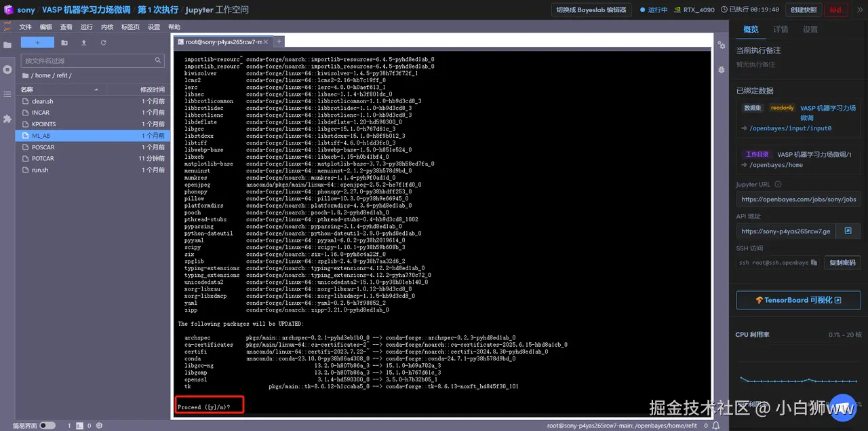Select the run.sh file
The width and height of the screenshot is (868, 431).
[x=92, y=170]
